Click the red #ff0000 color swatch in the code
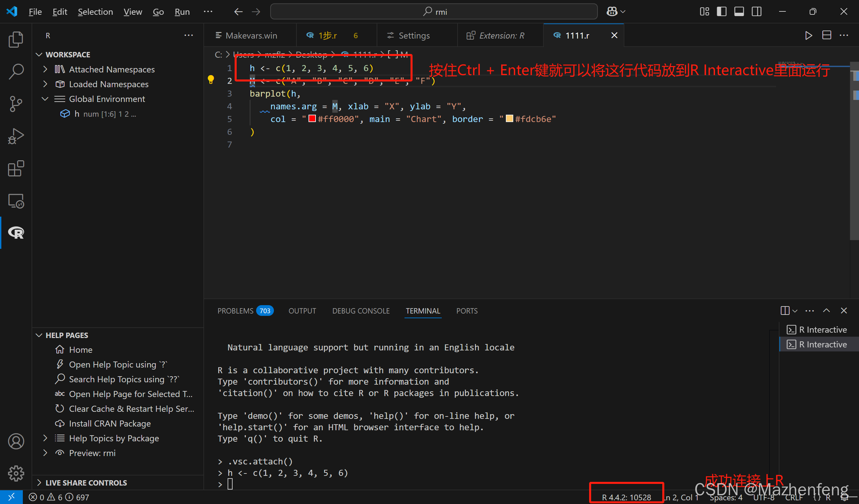This screenshot has width=859, height=504. pyautogui.click(x=312, y=118)
